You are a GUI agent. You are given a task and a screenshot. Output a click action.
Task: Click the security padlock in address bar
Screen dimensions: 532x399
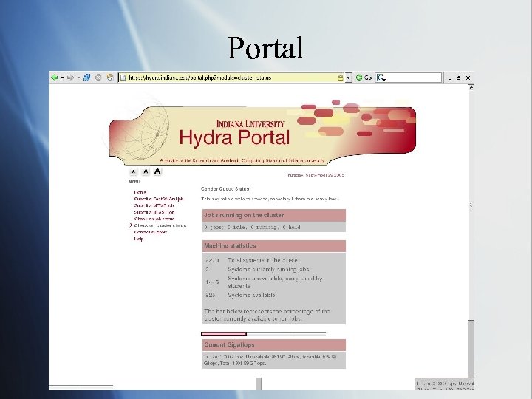click(341, 78)
